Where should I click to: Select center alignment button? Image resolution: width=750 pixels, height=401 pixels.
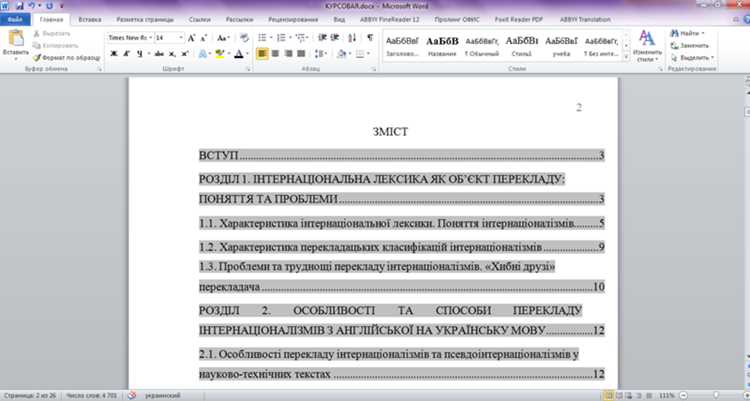(275, 54)
